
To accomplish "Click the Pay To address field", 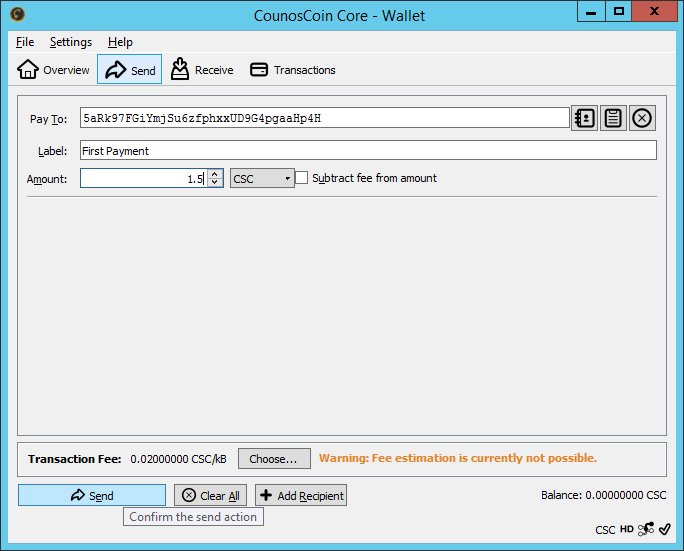I will 325,118.
